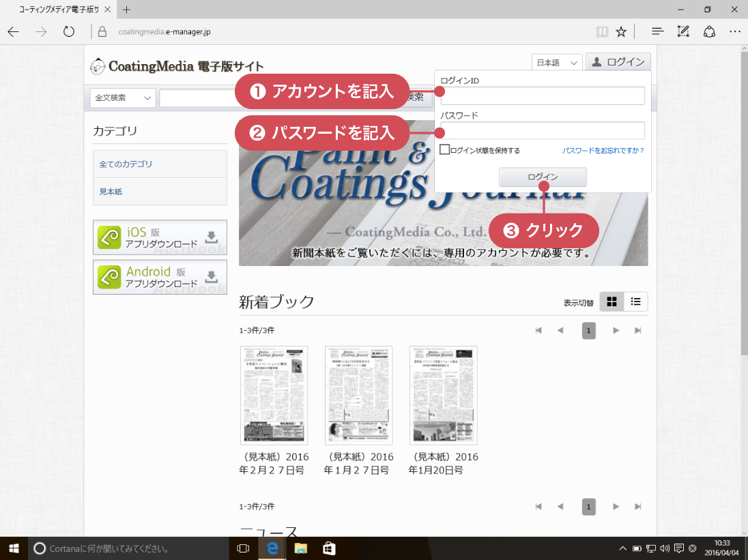Expand the 日本語 language dropdown

556,63
